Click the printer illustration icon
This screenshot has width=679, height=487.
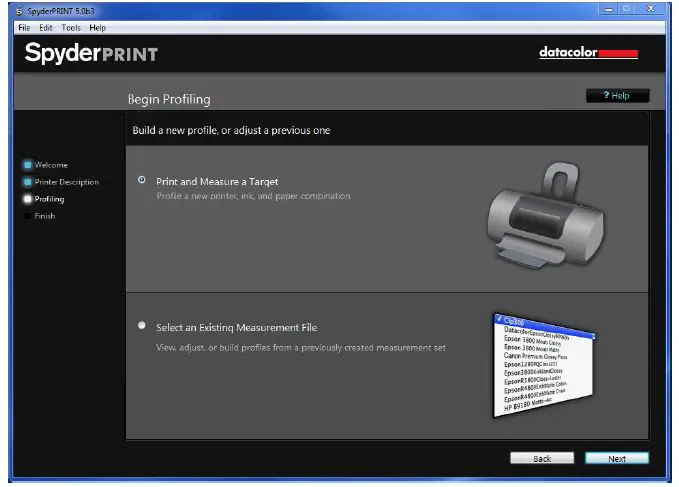(x=546, y=215)
